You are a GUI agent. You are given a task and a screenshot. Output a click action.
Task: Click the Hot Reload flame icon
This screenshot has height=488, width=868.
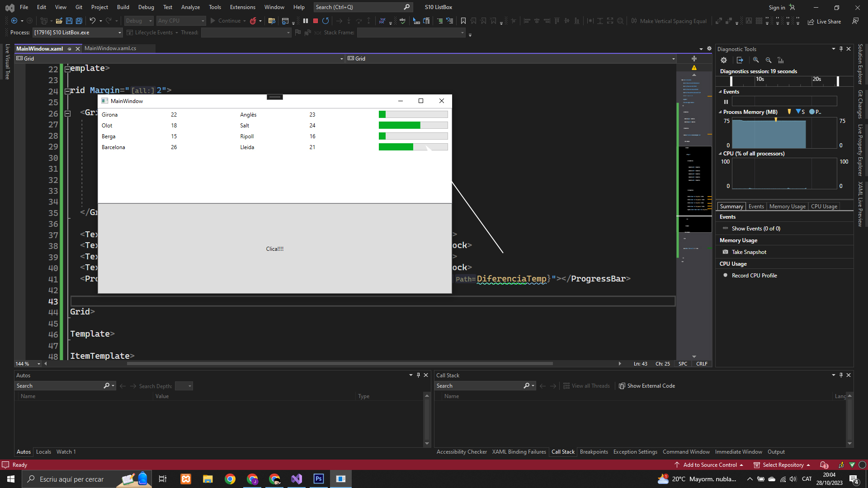click(x=253, y=21)
